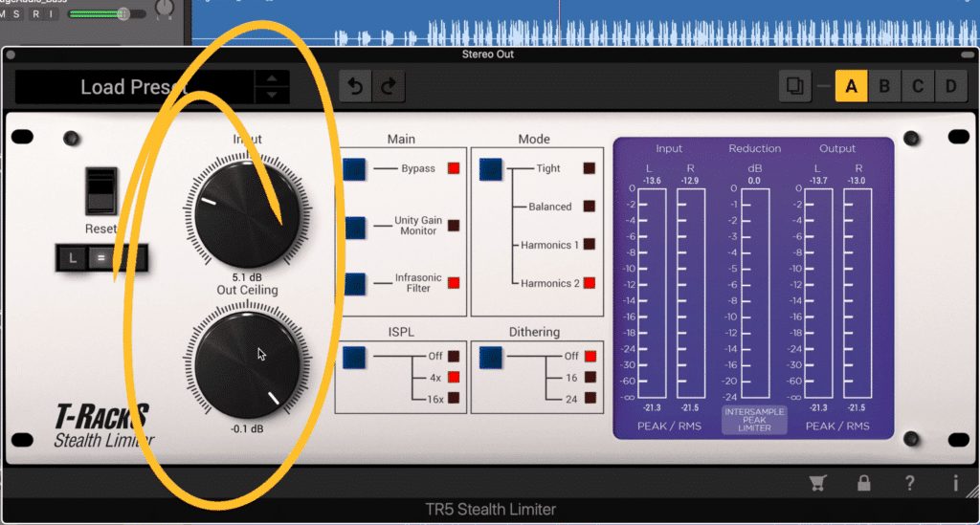Switch to preset slot C

pos(918,86)
